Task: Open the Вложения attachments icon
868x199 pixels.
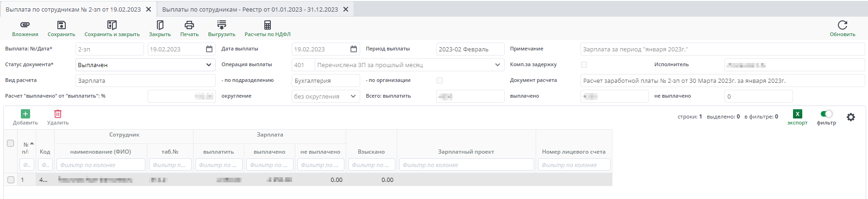Action: coord(25,25)
